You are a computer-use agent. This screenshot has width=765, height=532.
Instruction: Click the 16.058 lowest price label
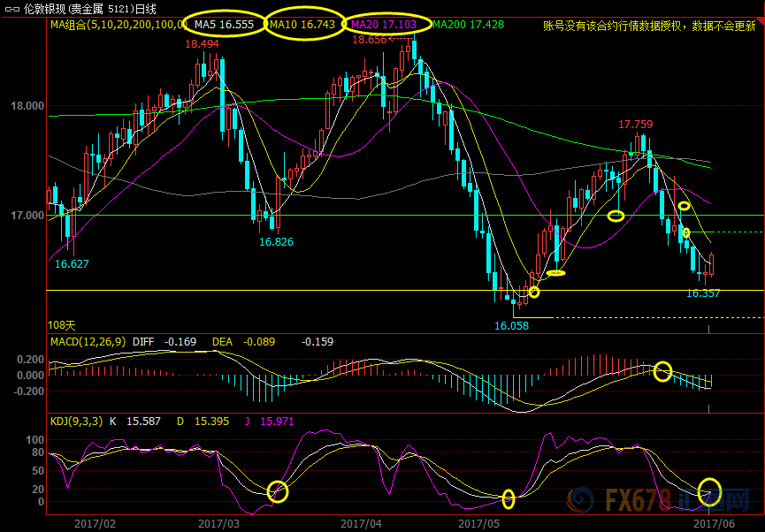[x=511, y=326]
